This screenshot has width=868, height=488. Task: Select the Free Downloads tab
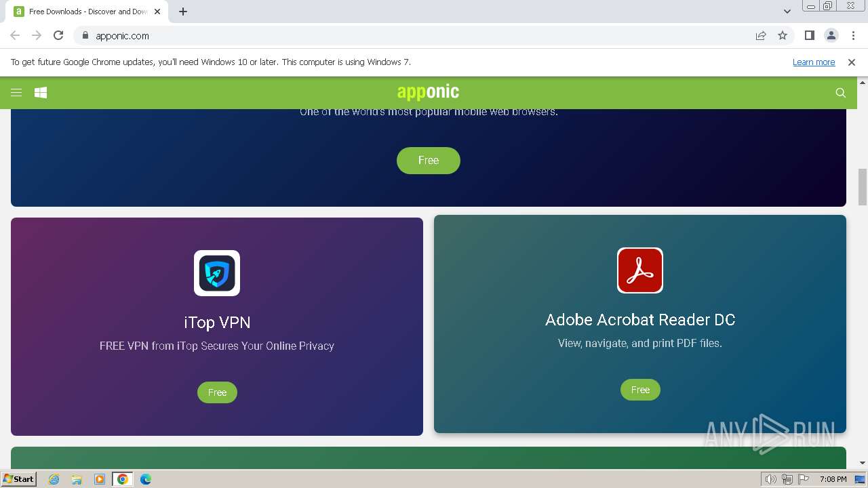[87, 12]
